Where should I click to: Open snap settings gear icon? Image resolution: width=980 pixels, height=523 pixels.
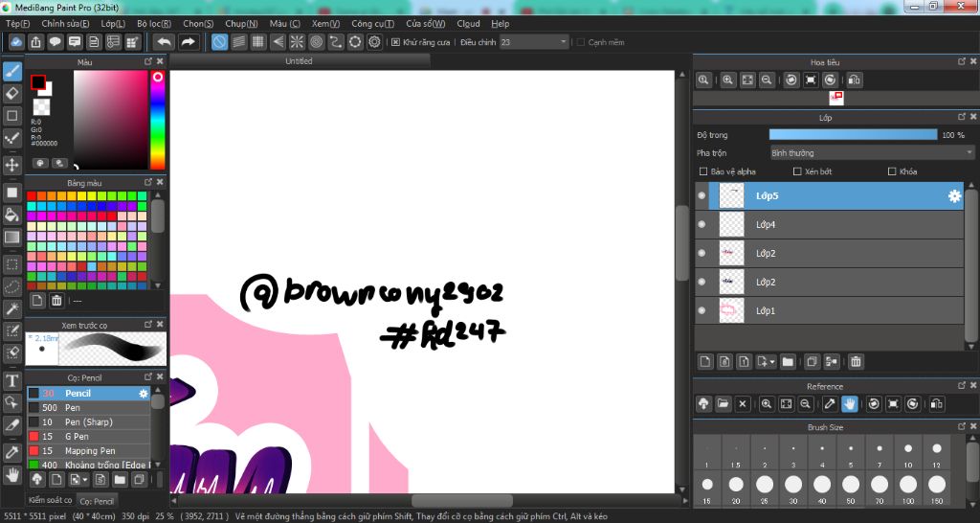374,42
